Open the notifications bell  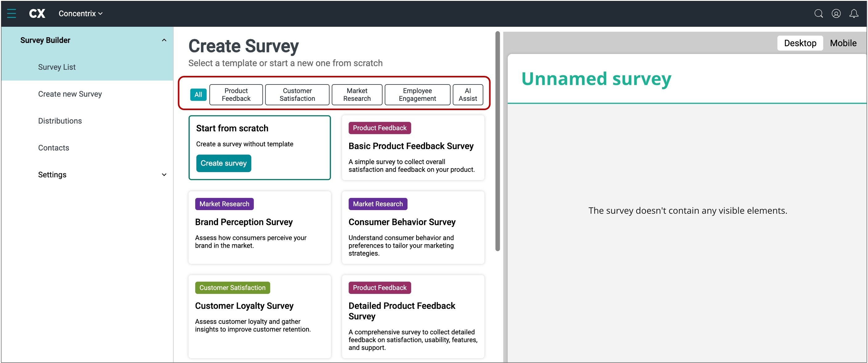pyautogui.click(x=854, y=14)
